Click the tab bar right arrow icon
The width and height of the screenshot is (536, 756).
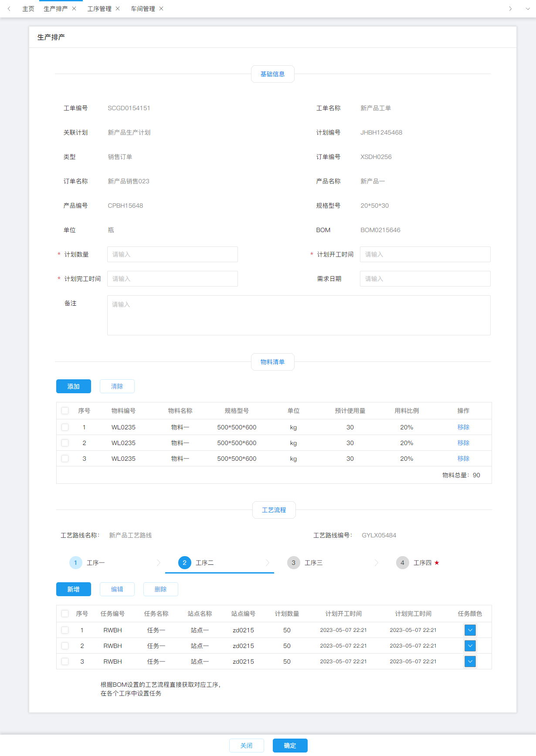pyautogui.click(x=510, y=9)
